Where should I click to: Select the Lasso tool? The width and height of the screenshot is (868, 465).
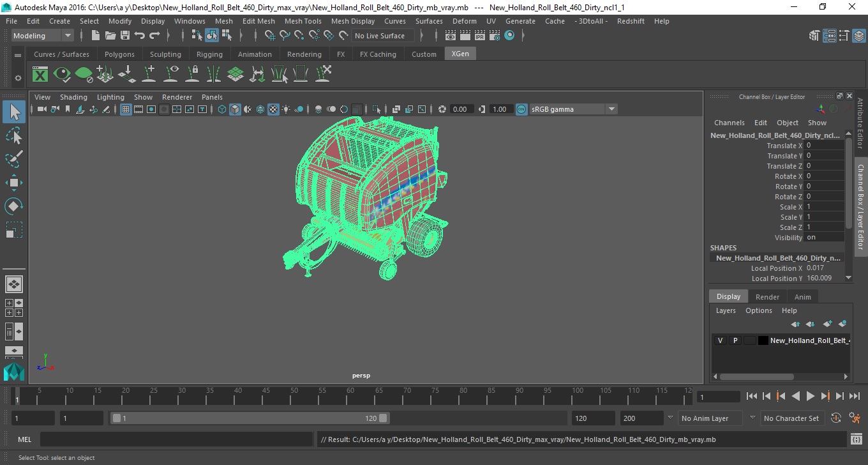point(14,135)
